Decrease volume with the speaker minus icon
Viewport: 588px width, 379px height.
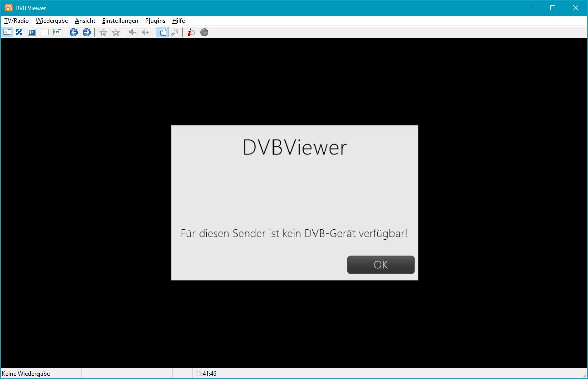pos(132,32)
